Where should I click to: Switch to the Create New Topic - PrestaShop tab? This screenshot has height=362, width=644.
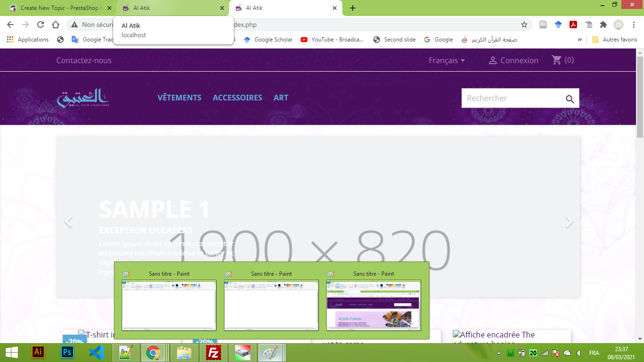56,8
